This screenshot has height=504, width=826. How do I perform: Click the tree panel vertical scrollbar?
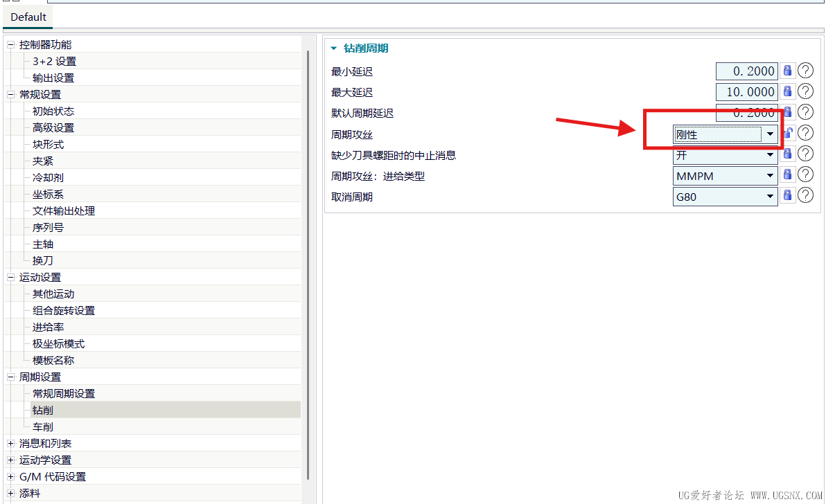(308, 264)
